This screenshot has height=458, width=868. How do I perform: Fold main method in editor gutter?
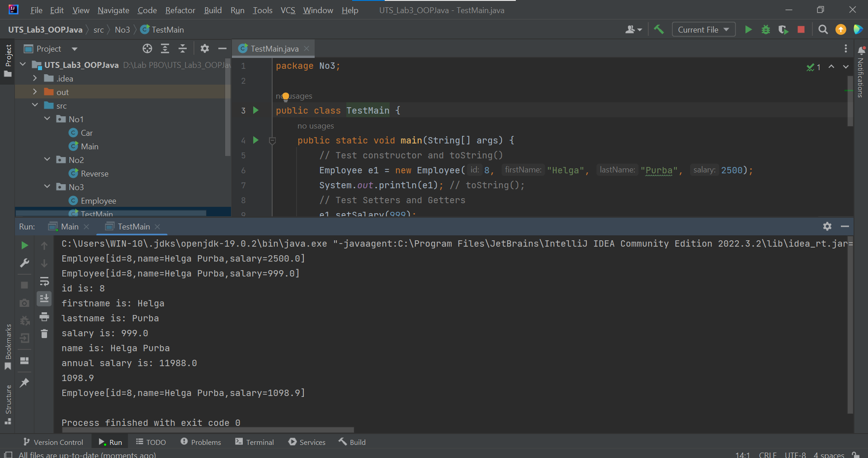click(x=272, y=141)
